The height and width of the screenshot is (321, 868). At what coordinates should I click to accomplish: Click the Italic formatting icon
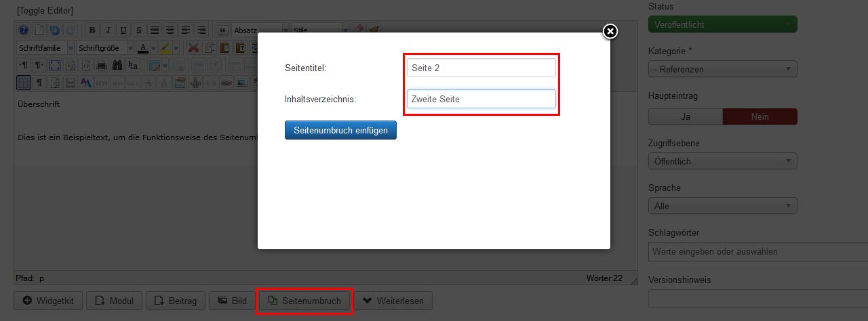pos(107,30)
